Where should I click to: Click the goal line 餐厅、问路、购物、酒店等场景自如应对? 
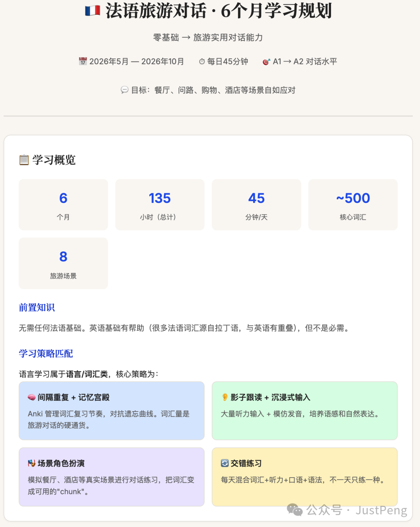coord(225,90)
